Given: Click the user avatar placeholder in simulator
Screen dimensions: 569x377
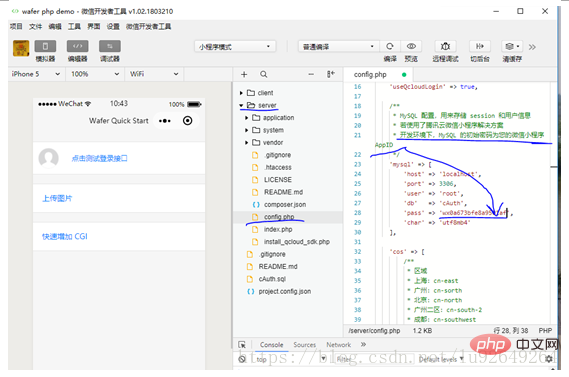Looking at the screenshot, I should (49, 158).
